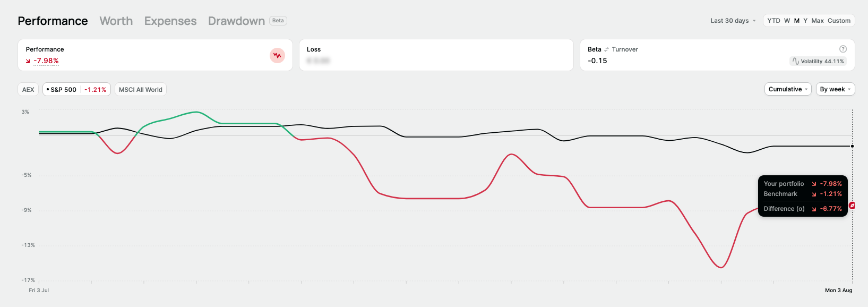Open the Drawdown tab
868x307 pixels.
(x=236, y=21)
